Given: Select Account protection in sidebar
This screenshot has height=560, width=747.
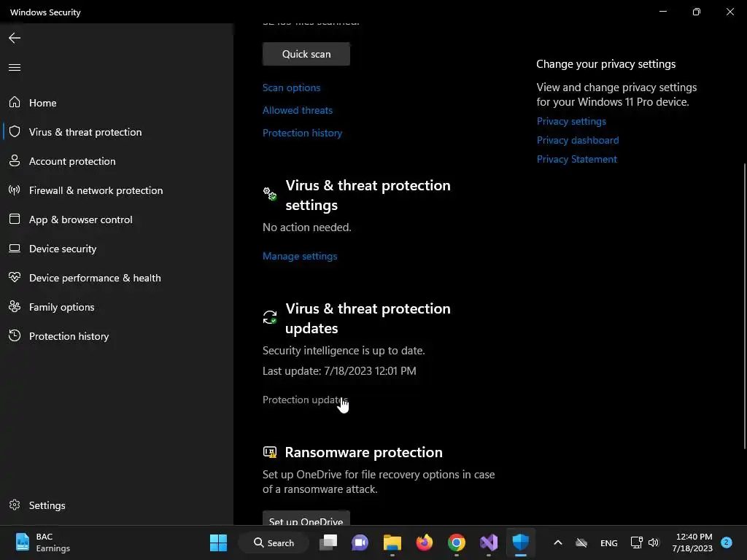Looking at the screenshot, I should 117,161.
